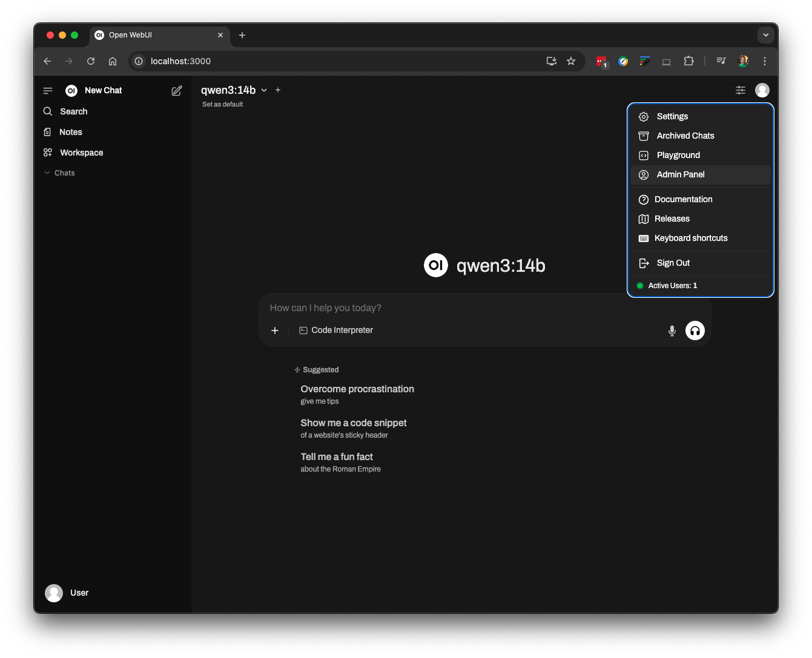812x658 pixels.
Task: Click Sign Out in user menu
Action: 673,263
